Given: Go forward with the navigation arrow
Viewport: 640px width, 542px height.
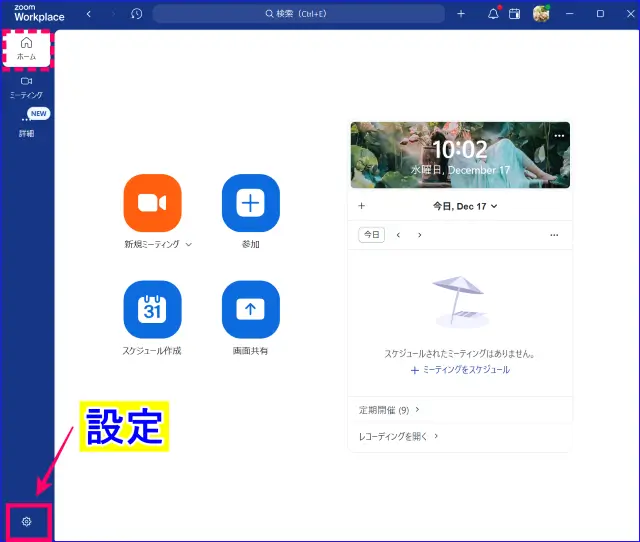Looking at the screenshot, I should 113,14.
